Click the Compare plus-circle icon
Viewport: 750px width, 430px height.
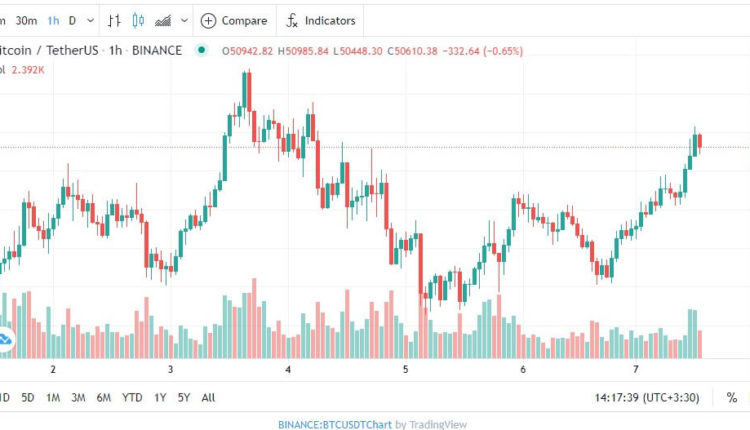(x=208, y=21)
